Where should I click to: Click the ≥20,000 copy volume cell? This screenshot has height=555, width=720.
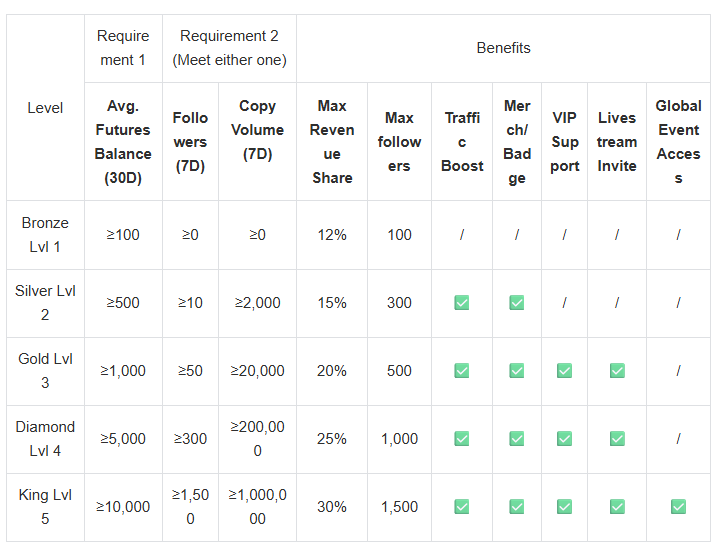(x=257, y=371)
